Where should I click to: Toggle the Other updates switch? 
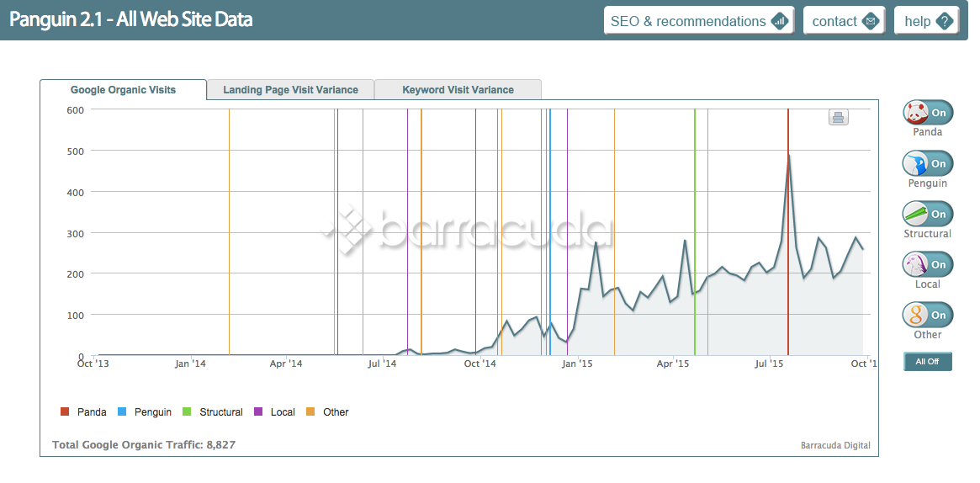tap(927, 315)
